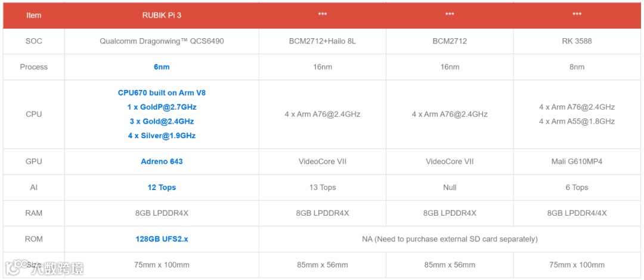The width and height of the screenshot is (644, 280).
Task: Select the '12 Tops' value
Action: 162,187
